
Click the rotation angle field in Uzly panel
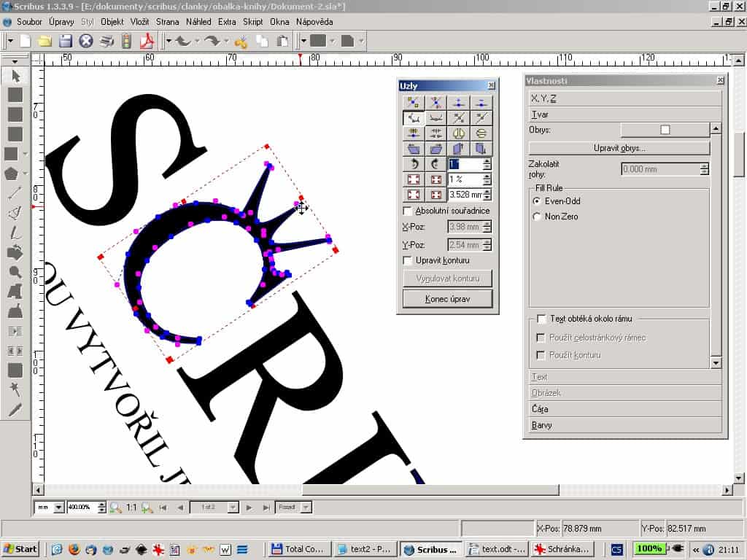pos(465,164)
